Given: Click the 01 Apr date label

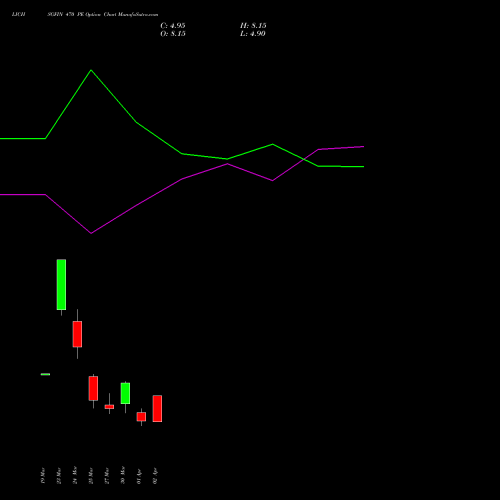Looking at the screenshot, I should (x=139, y=476).
